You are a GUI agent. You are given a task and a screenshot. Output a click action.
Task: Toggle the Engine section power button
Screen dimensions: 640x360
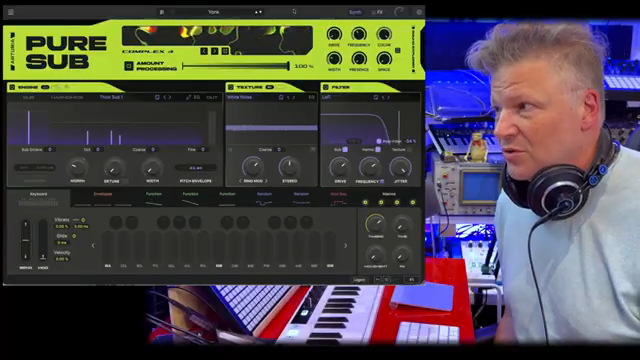(x=12, y=87)
